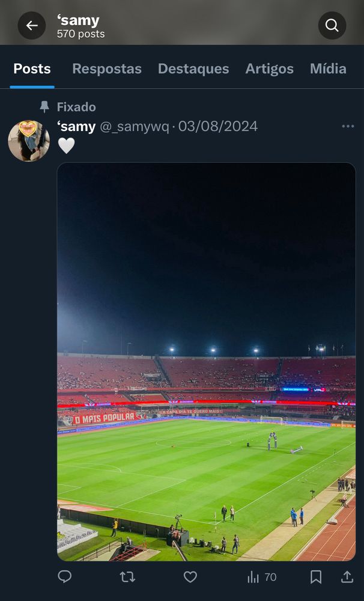The width and height of the screenshot is (364, 601).
Task: Tap samy's profile avatar picture
Action: click(29, 141)
